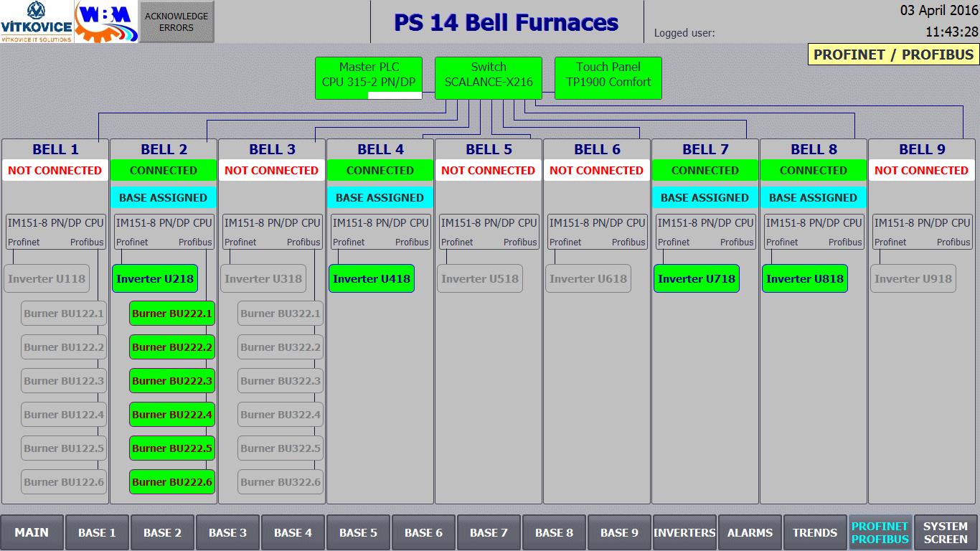
Task: Switch to BASE 4 screen
Action: (x=293, y=532)
